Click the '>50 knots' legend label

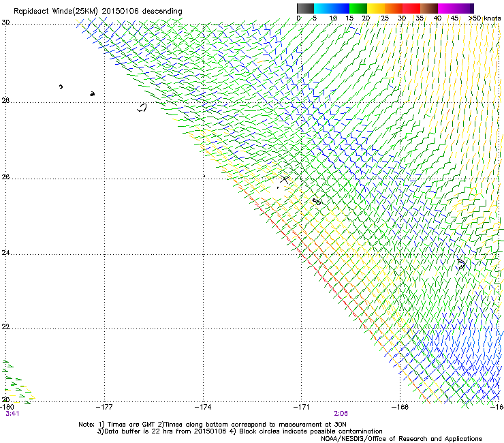[484, 18]
